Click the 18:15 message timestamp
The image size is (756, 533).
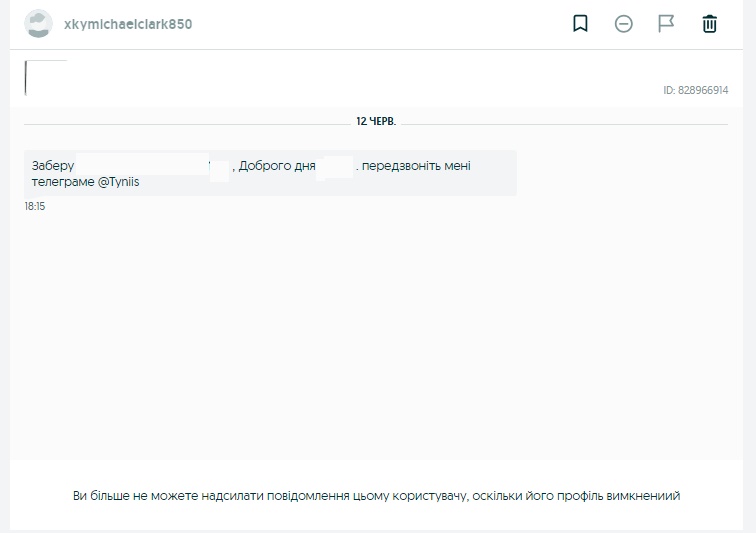tap(35, 206)
